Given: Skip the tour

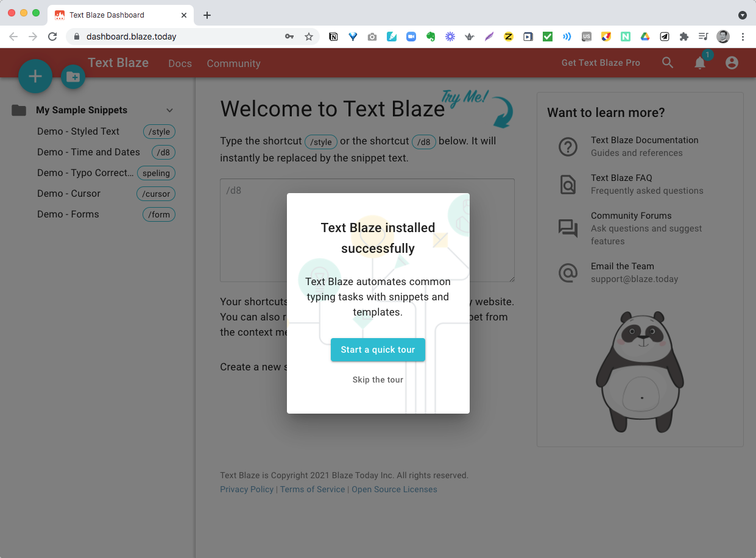Looking at the screenshot, I should click(378, 380).
